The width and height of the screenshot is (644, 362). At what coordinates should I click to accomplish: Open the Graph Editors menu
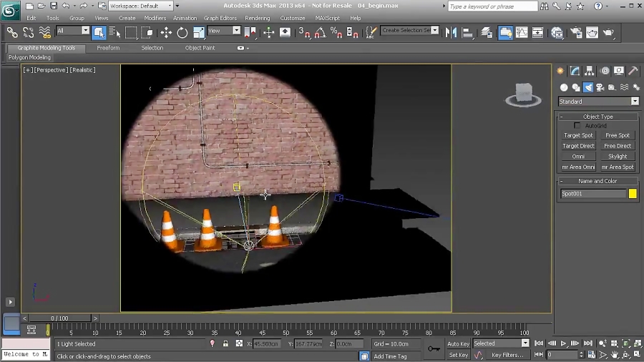pos(220,18)
